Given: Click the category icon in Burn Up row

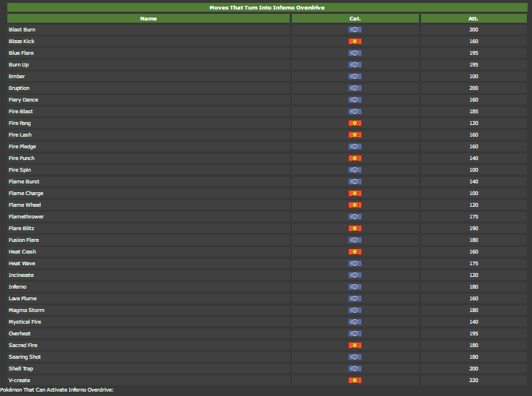Looking at the screenshot, I should 355,64.
